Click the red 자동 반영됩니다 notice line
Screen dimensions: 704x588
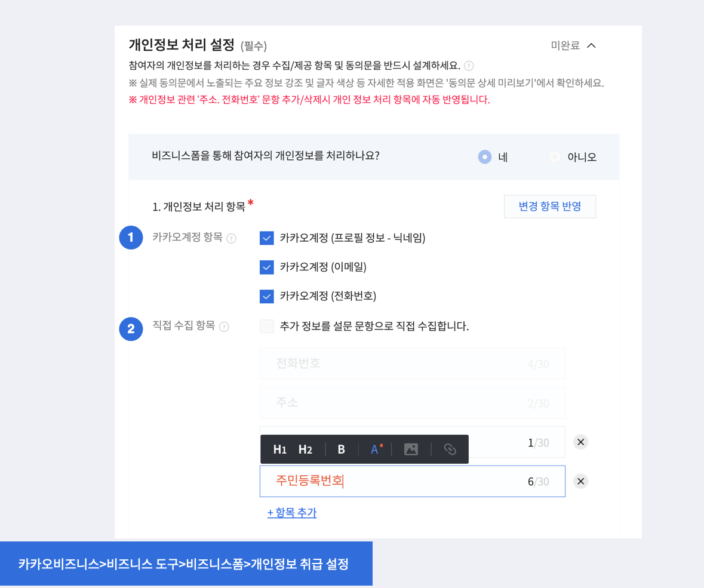pos(309,100)
